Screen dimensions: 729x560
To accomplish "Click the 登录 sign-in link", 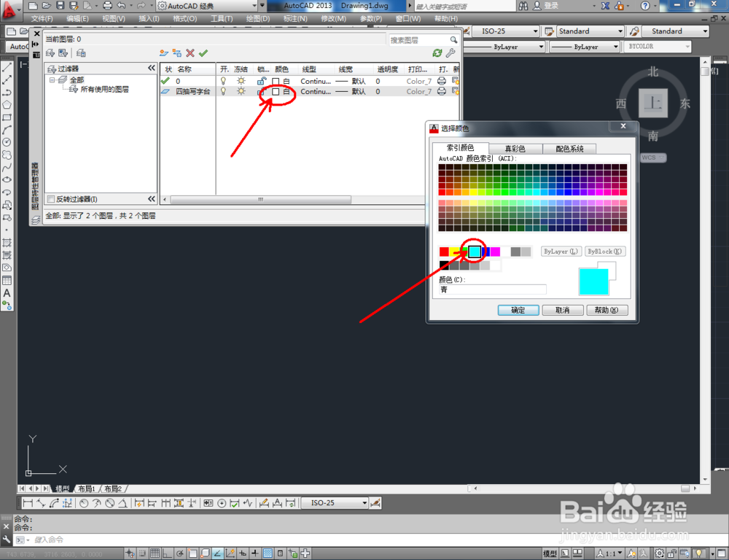I will click(551, 6).
